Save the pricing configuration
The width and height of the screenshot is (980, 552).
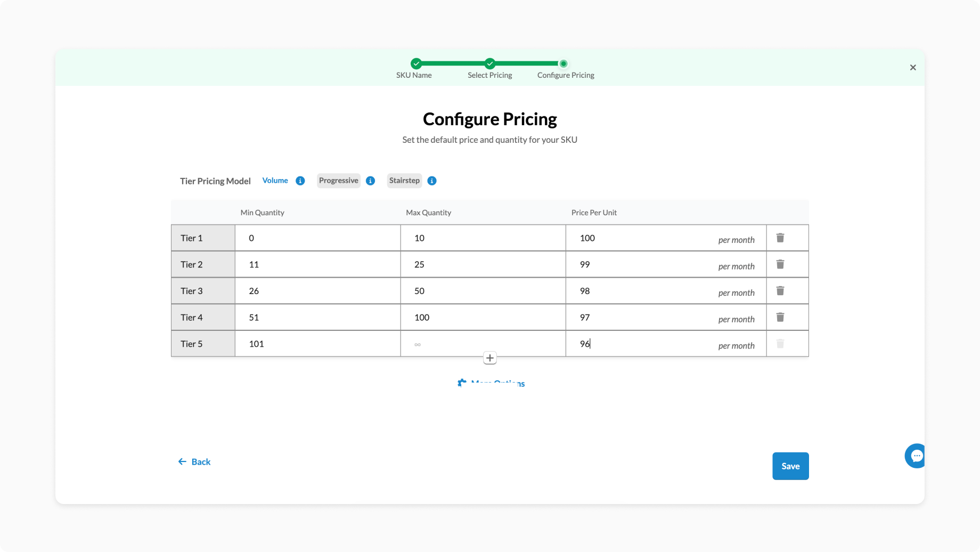click(x=790, y=466)
